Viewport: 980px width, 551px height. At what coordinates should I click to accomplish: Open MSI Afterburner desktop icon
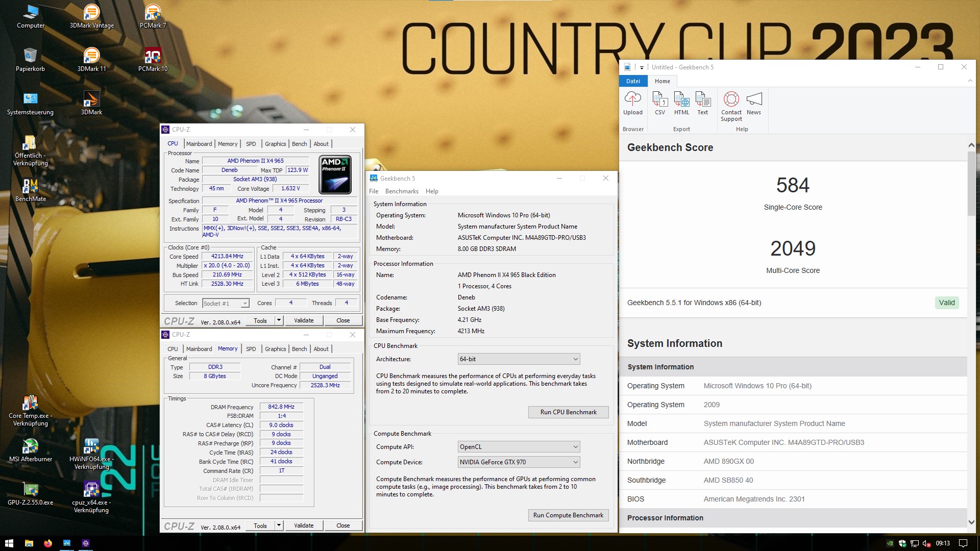(30, 450)
